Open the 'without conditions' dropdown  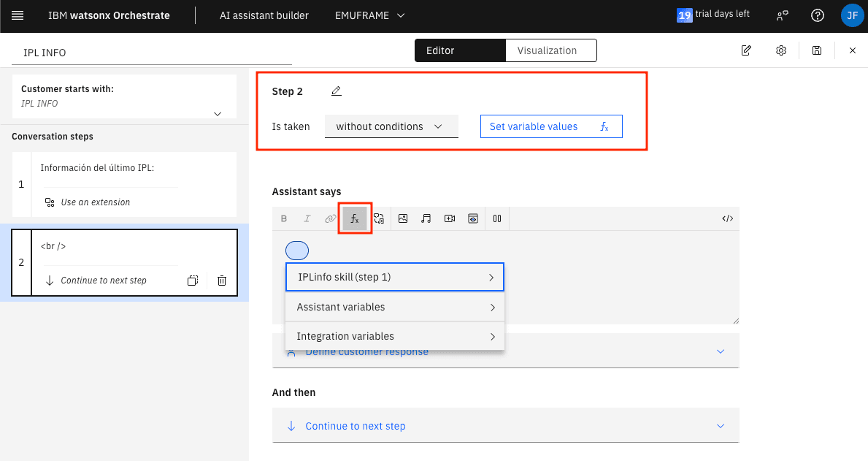pos(391,126)
